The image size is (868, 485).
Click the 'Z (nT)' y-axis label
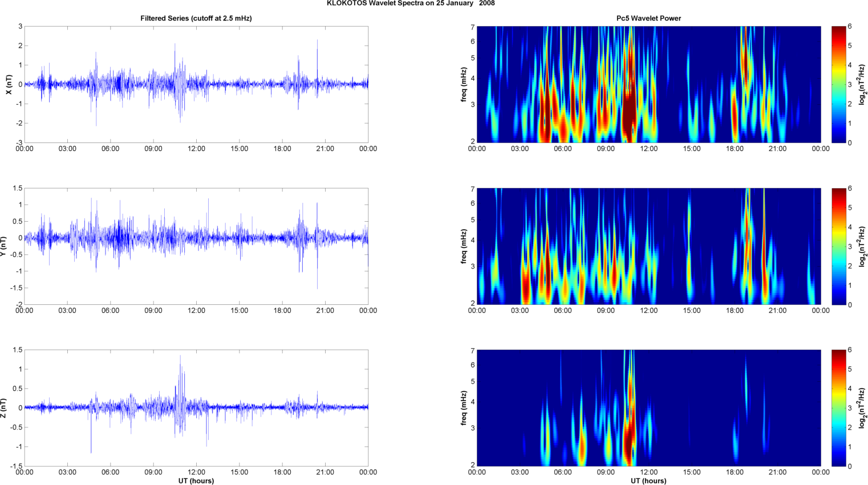pos(3,408)
